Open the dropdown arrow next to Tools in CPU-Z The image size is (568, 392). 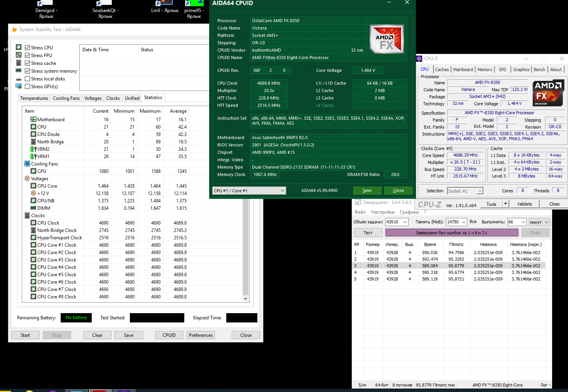pyautogui.click(x=505, y=204)
